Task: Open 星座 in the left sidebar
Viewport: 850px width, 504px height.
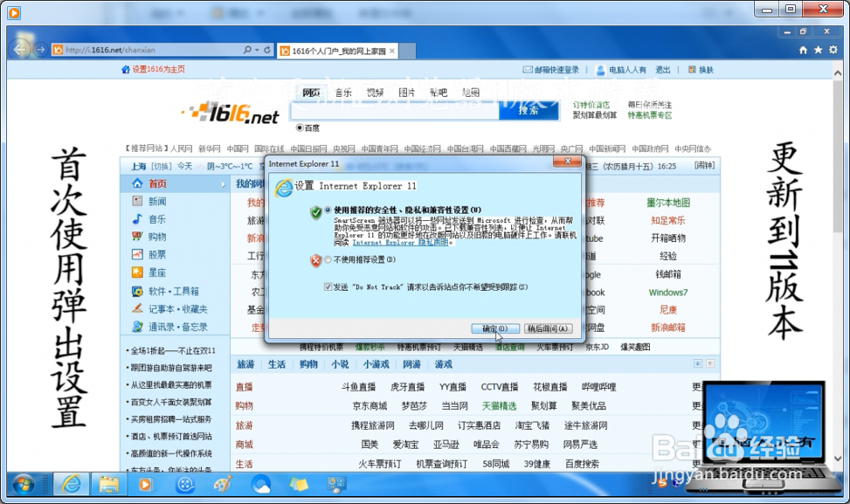Action: point(157,273)
